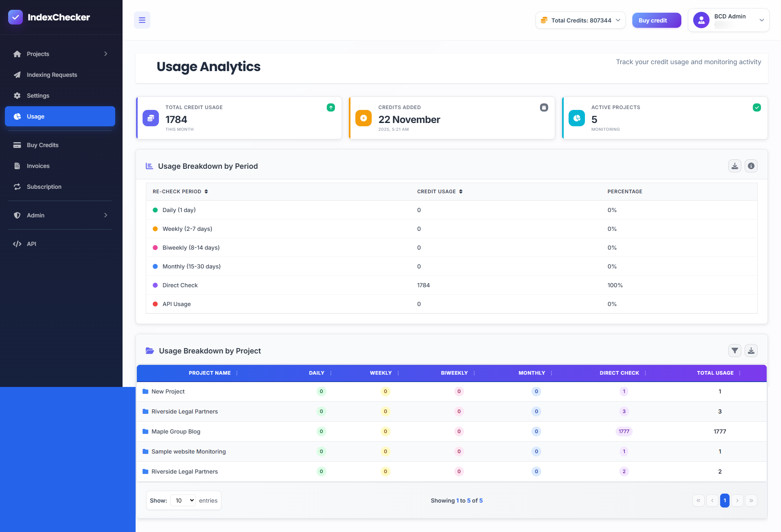Jump to the last page of results
This screenshot has height=532, width=781.
751,501
